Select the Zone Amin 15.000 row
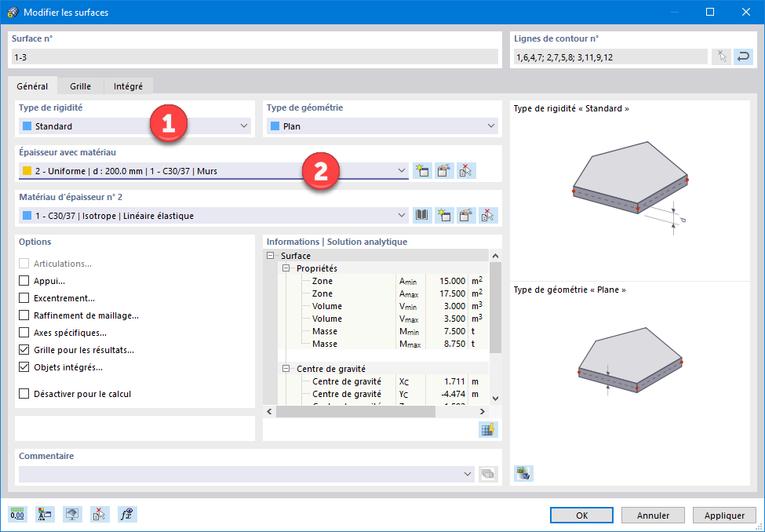Screen dimensions: 765x532 coord(384,281)
